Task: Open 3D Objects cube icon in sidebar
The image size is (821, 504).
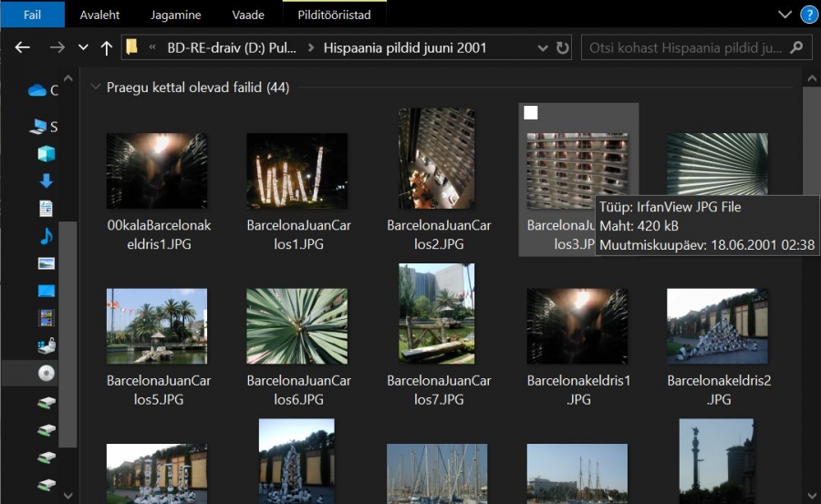Action: (x=47, y=154)
